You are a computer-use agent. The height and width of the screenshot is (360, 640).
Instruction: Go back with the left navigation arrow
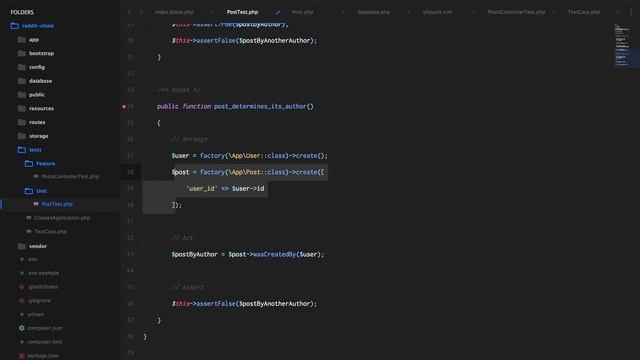tap(129, 12)
